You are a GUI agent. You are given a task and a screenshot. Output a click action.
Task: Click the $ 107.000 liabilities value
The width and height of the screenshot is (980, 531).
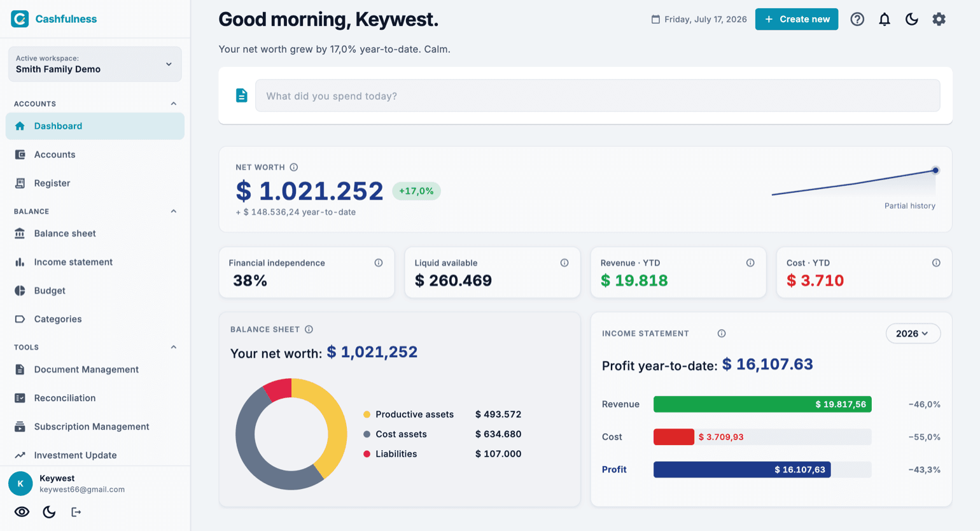[498, 454]
